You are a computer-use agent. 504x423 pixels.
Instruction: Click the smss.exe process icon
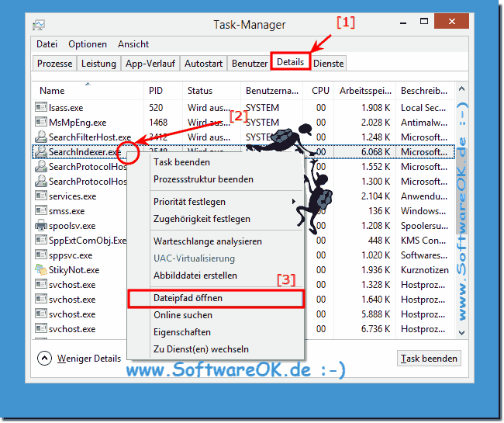(x=41, y=210)
